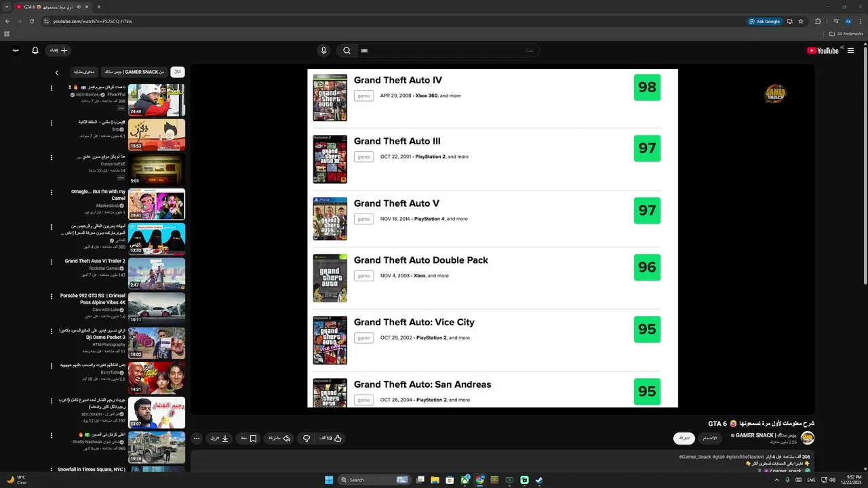The width and height of the screenshot is (868, 488).
Task: Open the Omegle camel video thumbnail
Action: tap(157, 204)
